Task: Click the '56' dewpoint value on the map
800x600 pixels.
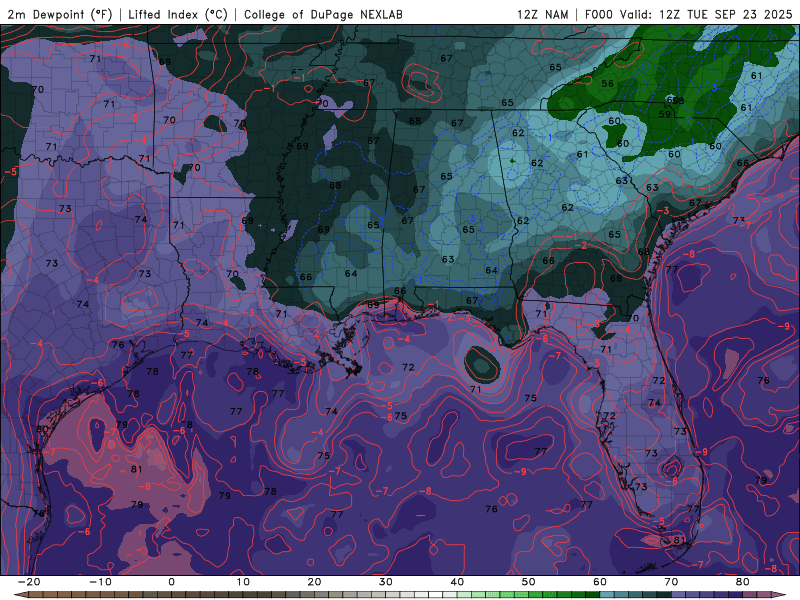Action: point(607,84)
